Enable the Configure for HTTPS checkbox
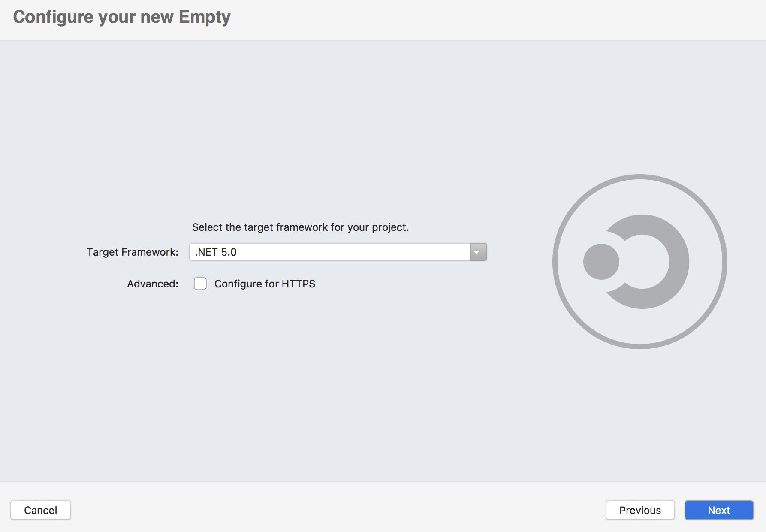 tap(200, 284)
